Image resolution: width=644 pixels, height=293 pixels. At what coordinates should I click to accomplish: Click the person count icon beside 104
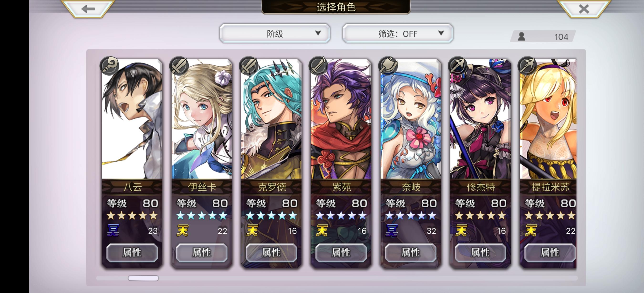pyautogui.click(x=521, y=37)
